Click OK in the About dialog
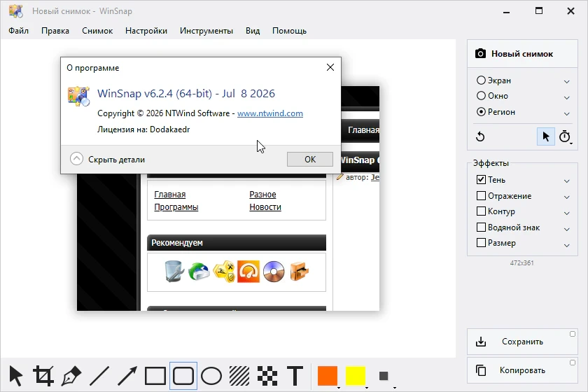This screenshot has height=392, width=588. pyautogui.click(x=309, y=159)
